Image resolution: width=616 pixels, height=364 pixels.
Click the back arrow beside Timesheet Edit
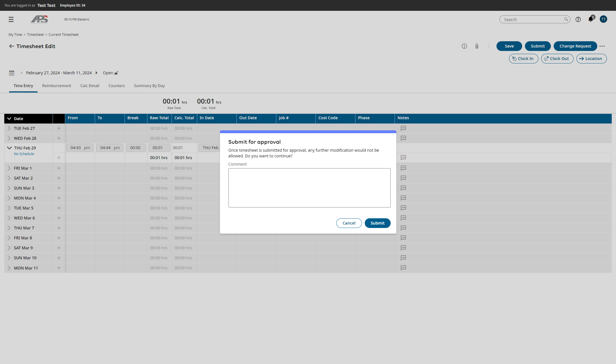(12, 46)
